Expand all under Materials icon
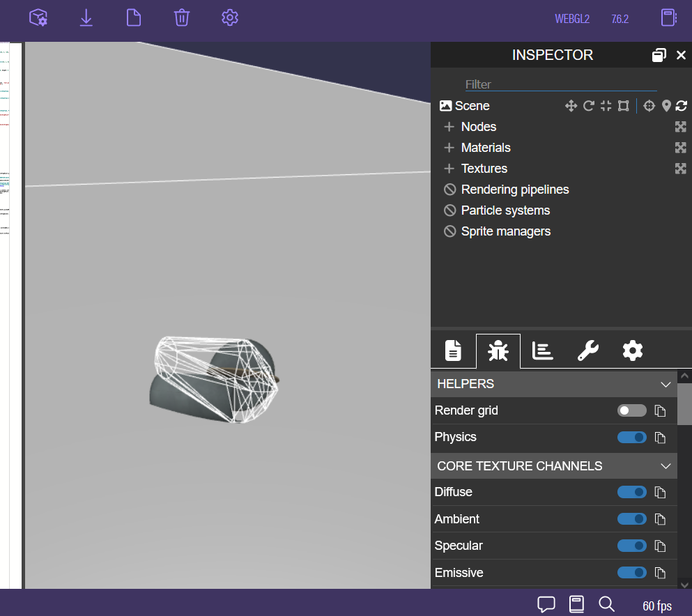This screenshot has height=616, width=692. point(681,148)
